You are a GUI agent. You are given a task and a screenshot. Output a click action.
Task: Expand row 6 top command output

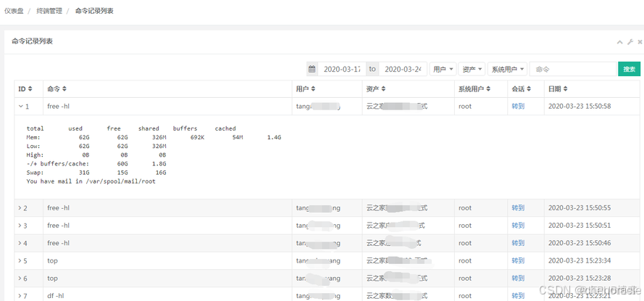(x=20, y=279)
